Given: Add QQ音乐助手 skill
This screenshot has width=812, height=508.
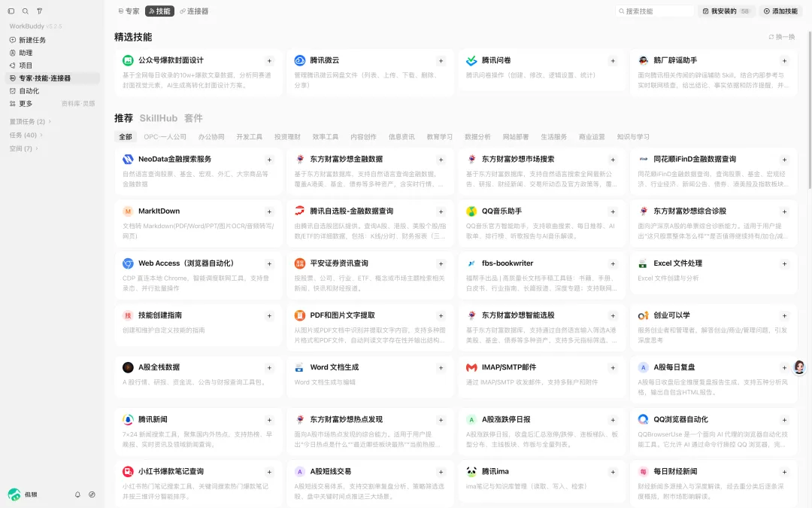Looking at the screenshot, I should [613, 211].
